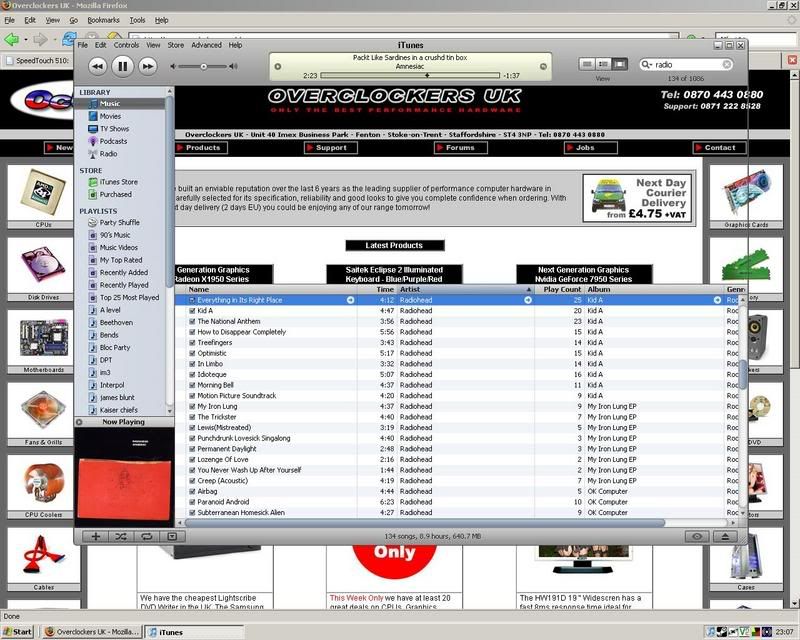Open iTunes View menu

(153, 45)
